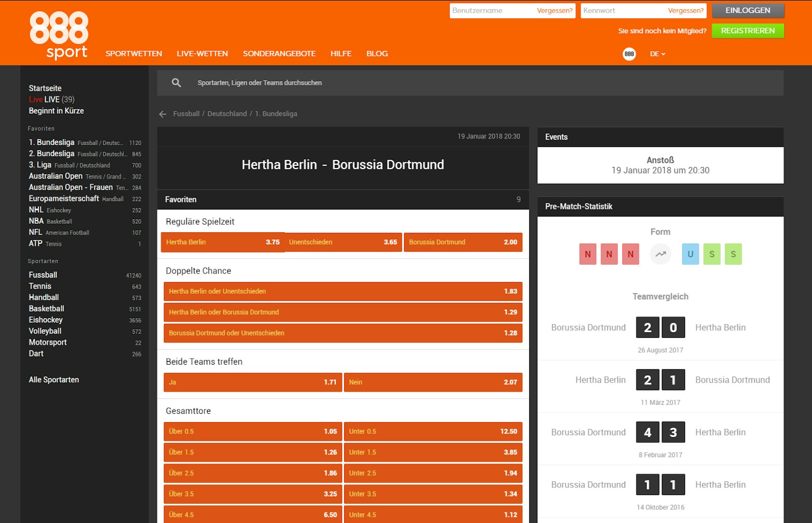The height and width of the screenshot is (523, 812).
Task: Click the first red N form badge
Action: (x=588, y=254)
